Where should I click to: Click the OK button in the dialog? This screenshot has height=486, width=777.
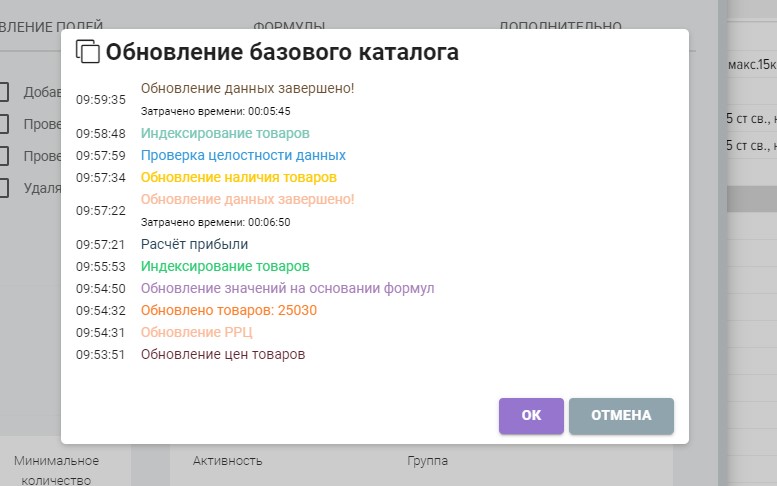click(531, 416)
